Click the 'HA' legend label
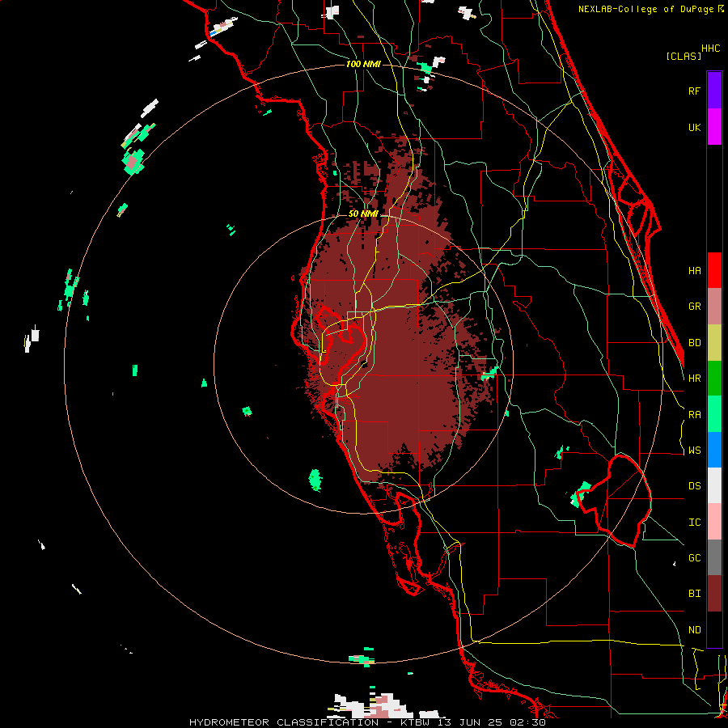This screenshot has width=728, height=728. pyautogui.click(x=695, y=271)
